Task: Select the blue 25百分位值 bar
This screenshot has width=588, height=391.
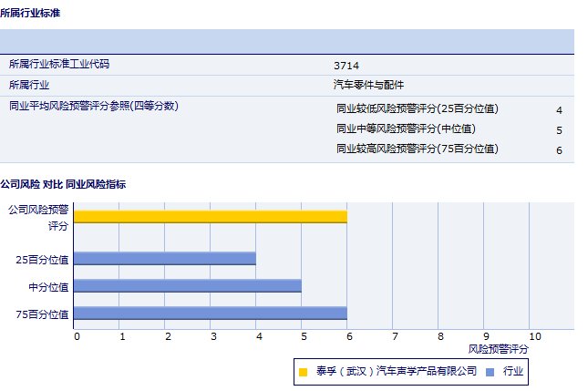Action: (164, 259)
